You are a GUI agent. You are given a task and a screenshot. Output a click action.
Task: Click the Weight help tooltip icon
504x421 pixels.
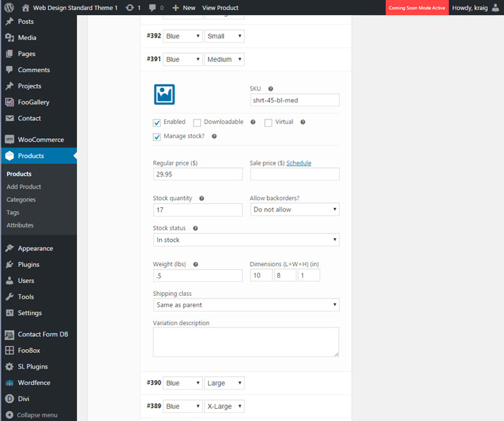click(x=195, y=264)
